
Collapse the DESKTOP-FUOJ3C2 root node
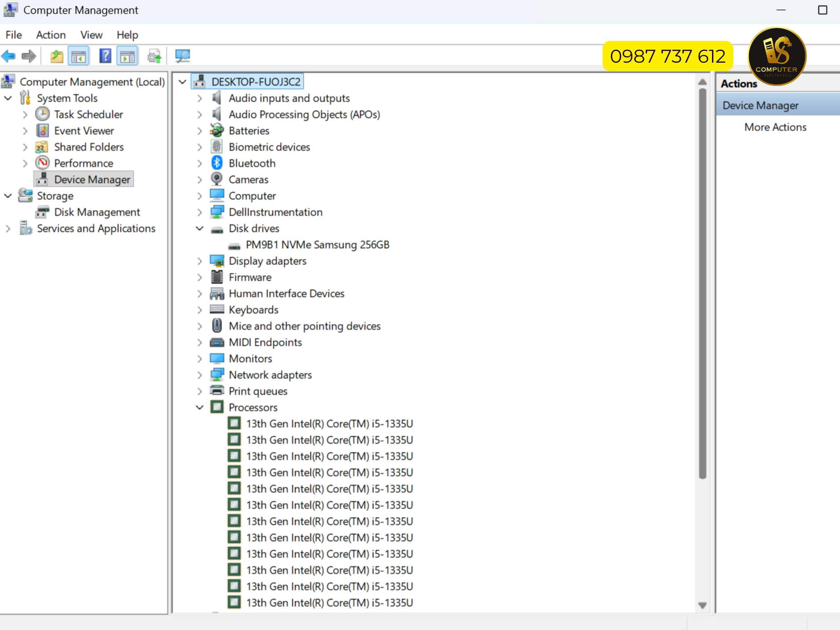point(182,82)
